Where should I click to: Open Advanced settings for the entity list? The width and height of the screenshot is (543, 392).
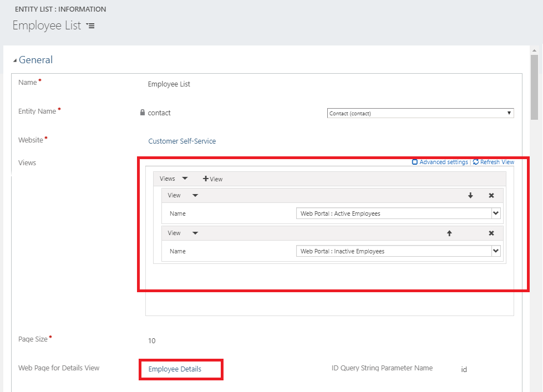[x=440, y=162]
